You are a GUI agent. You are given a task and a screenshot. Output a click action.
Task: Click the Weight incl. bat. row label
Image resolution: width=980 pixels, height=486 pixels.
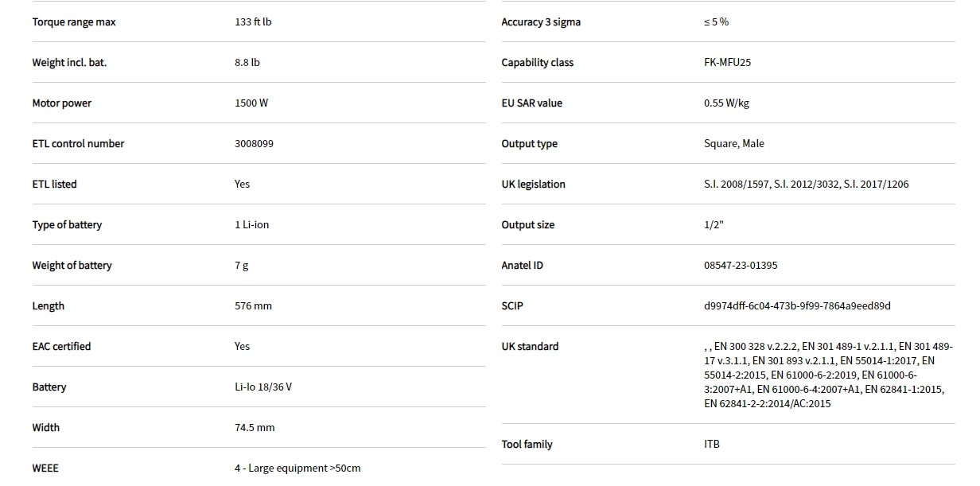point(69,63)
